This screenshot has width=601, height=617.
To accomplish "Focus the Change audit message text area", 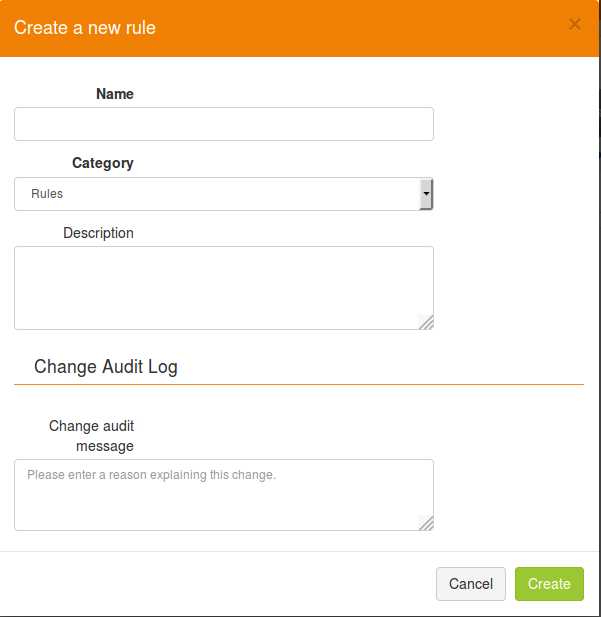I will tap(224, 495).
